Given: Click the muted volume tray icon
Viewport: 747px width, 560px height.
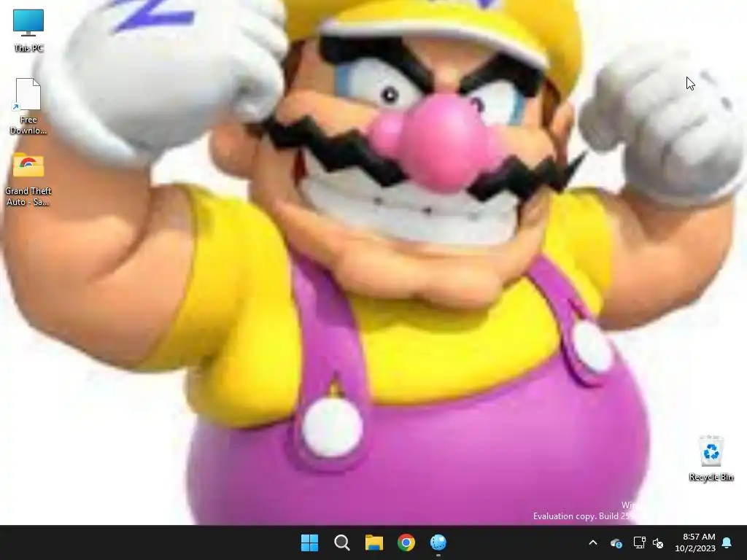Looking at the screenshot, I should tap(658, 542).
